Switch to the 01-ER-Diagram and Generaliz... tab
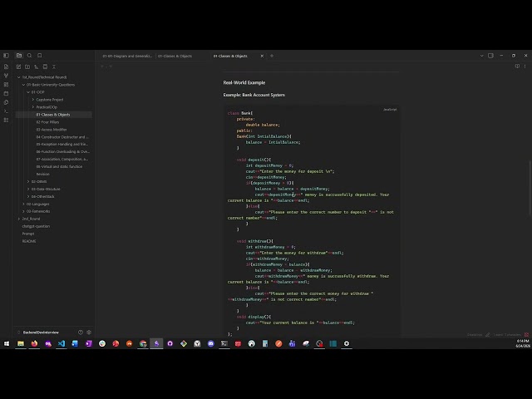 [x=127, y=56]
